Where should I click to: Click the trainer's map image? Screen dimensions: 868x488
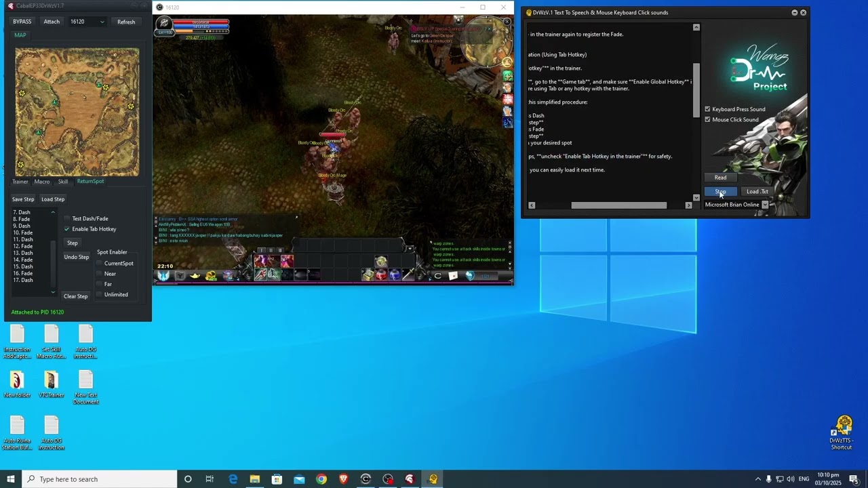click(x=77, y=112)
